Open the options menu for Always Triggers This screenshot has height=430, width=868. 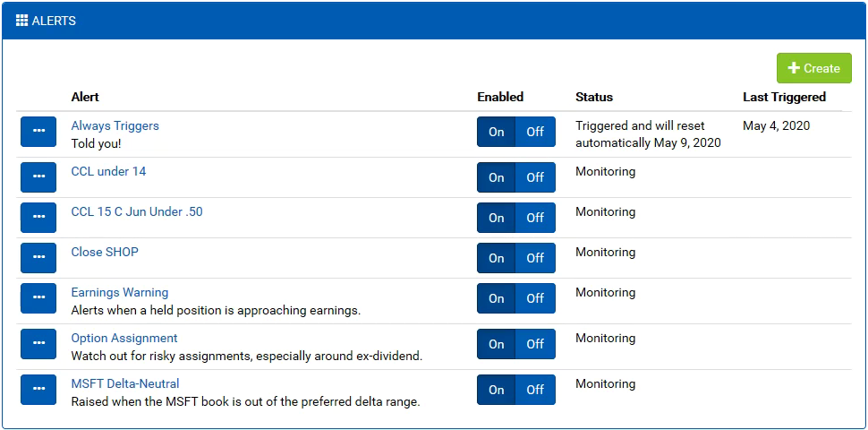point(38,132)
